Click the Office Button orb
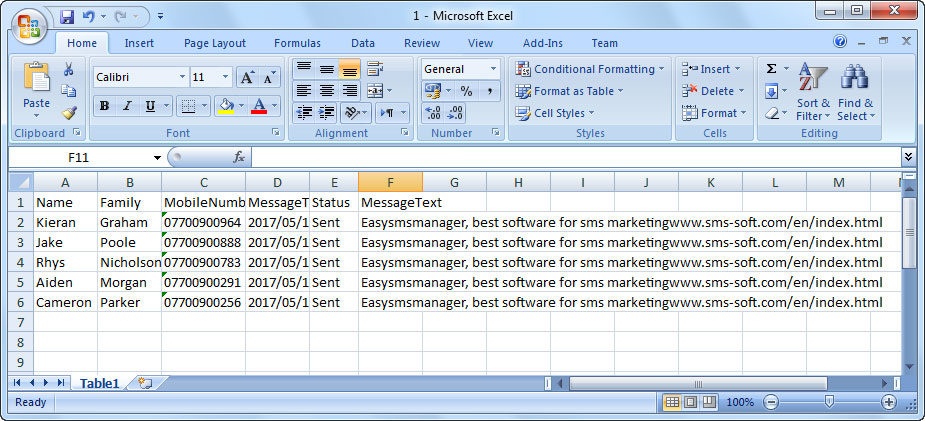Image resolution: width=925 pixels, height=421 pixels. click(28, 27)
